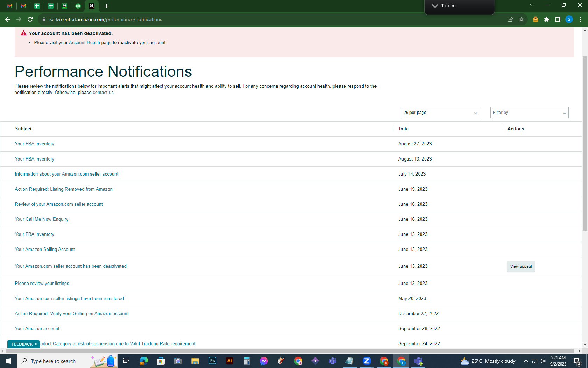The height and width of the screenshot is (368, 588).
Task: Open Action Required: Listing Removed from Amazon
Action: click(64, 189)
